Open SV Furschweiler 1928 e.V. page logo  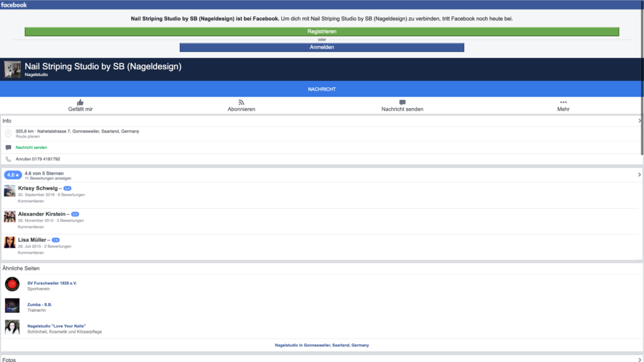(x=13, y=284)
